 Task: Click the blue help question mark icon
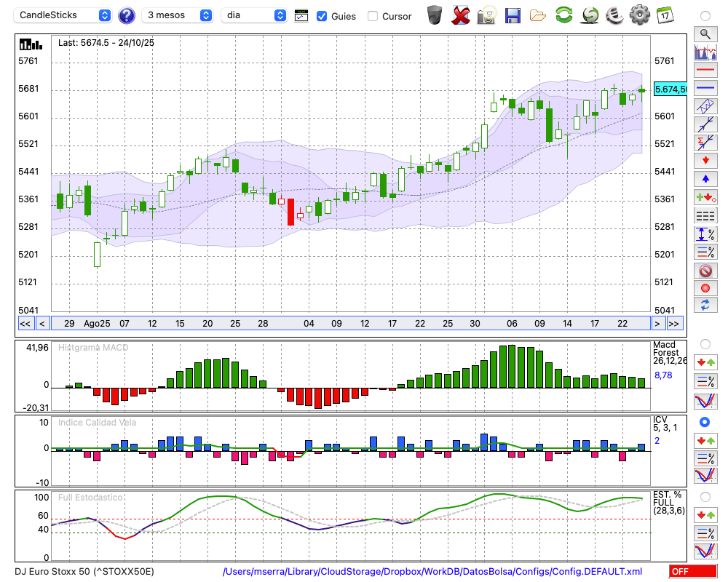[127, 15]
